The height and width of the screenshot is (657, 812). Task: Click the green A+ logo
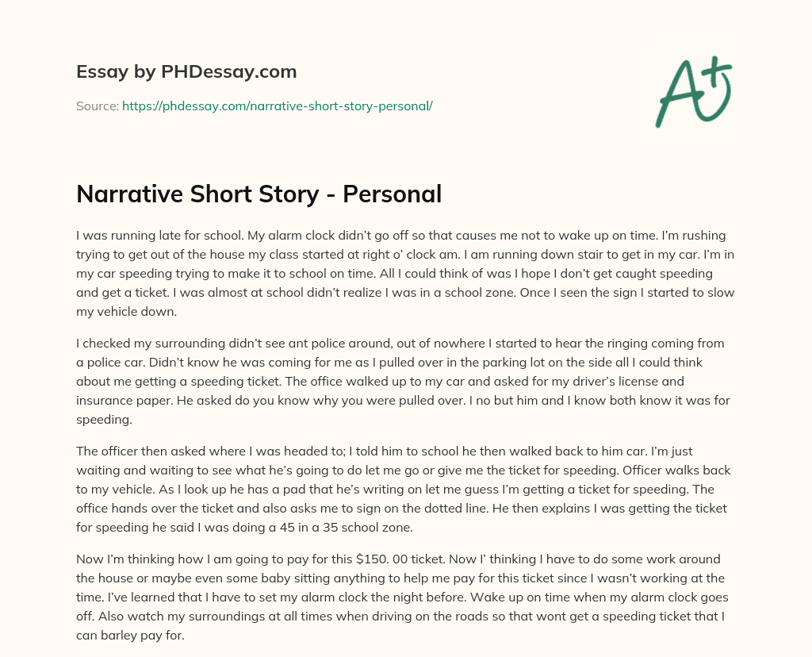pyautogui.click(x=693, y=93)
